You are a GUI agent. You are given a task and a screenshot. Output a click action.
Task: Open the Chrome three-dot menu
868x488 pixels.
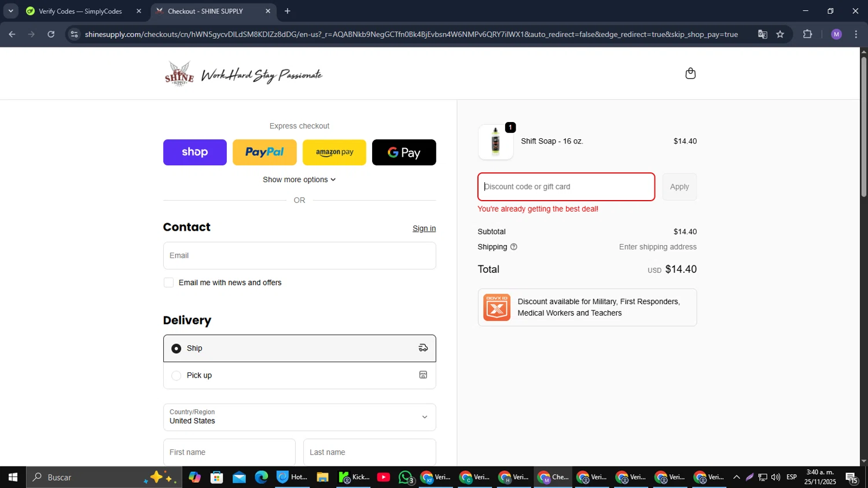[856, 34]
